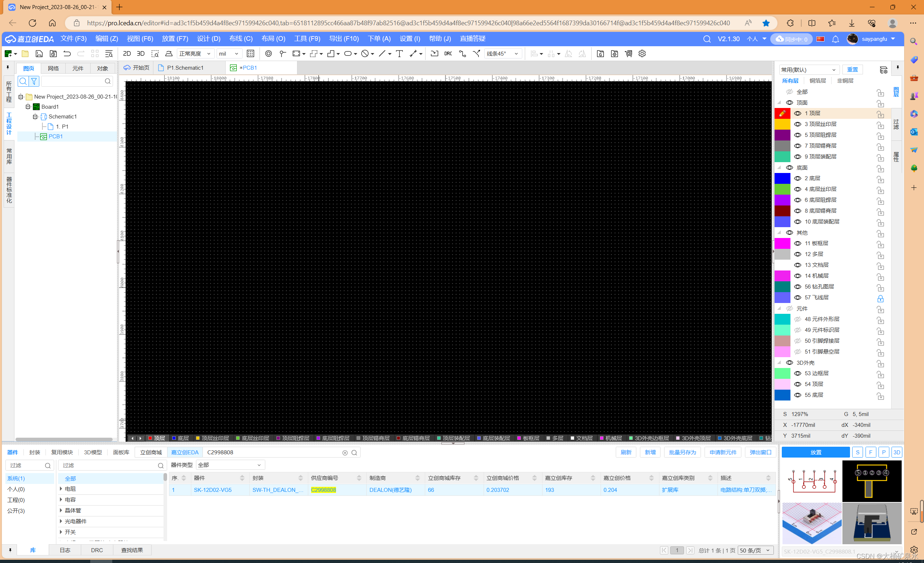Click the grid dots toolbar icon
924x563 pixels.
(250, 54)
